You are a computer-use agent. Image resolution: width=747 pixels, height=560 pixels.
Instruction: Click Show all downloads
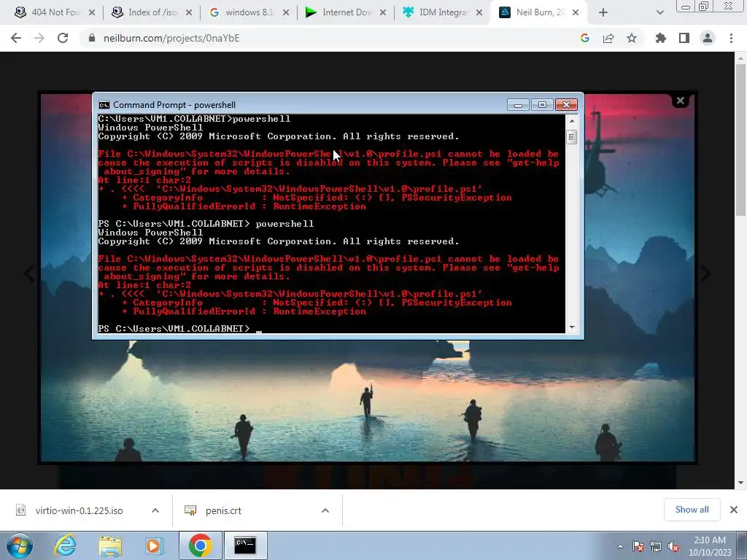point(692,510)
